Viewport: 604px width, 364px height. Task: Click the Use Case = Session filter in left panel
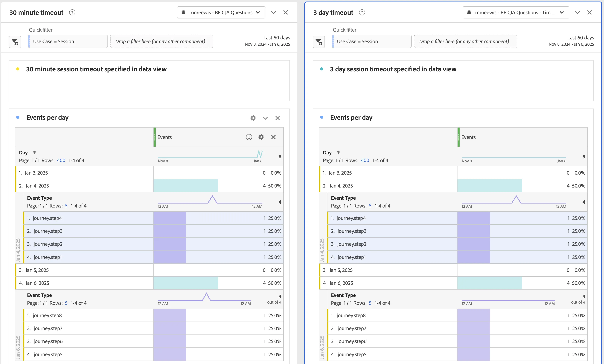[x=68, y=41]
